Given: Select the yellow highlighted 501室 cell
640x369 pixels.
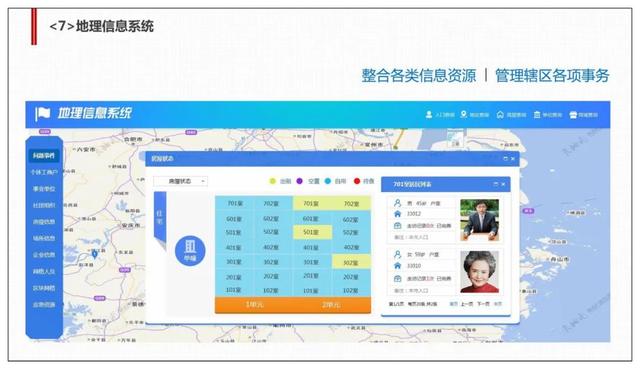Looking at the screenshot, I should click(x=312, y=232).
